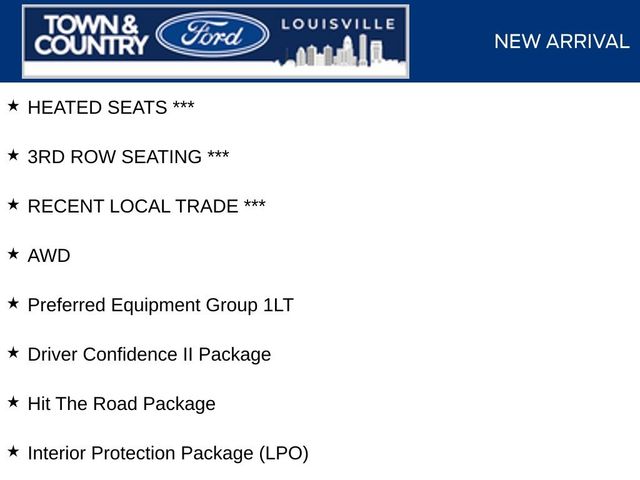Select the 3RD ROW SEATING line
Viewport: 640px width, 480px height.
(128, 157)
